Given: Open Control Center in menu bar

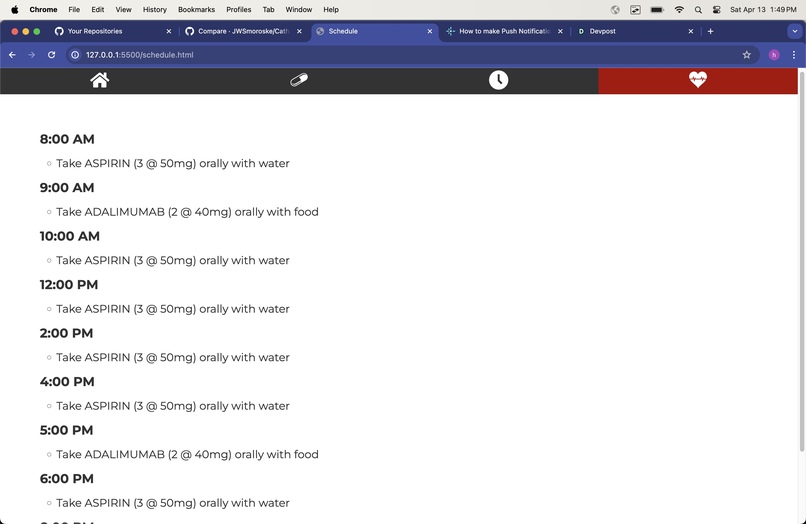Looking at the screenshot, I should pyautogui.click(x=717, y=9).
